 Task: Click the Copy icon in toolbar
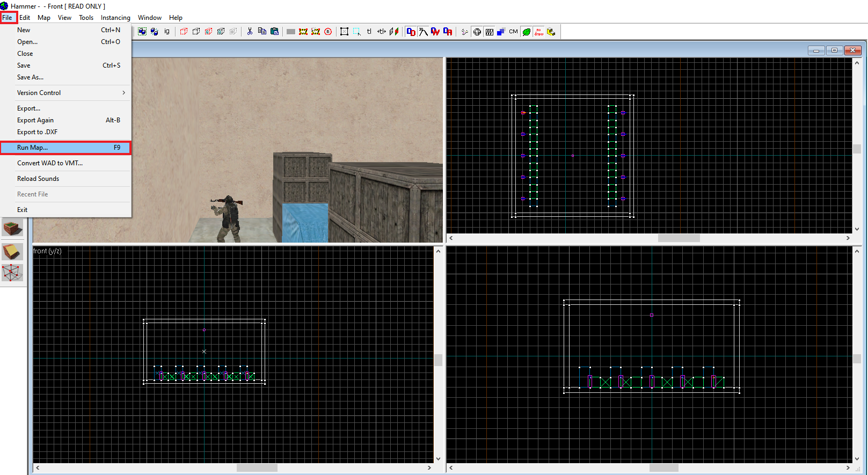pos(262,32)
